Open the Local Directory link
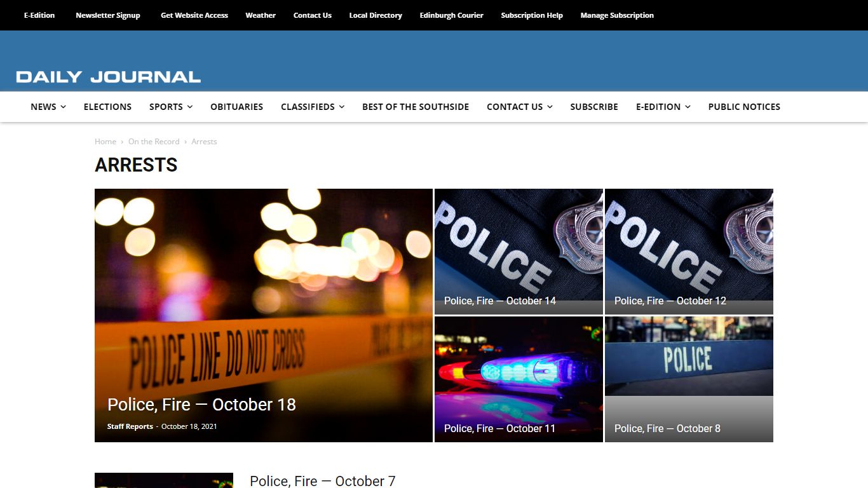The width and height of the screenshot is (868, 488). (376, 15)
